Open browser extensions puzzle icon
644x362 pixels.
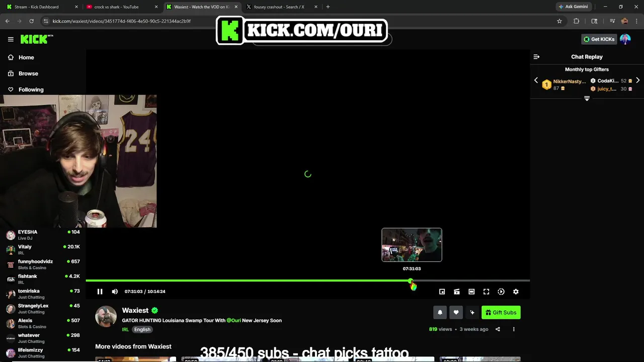click(x=576, y=21)
